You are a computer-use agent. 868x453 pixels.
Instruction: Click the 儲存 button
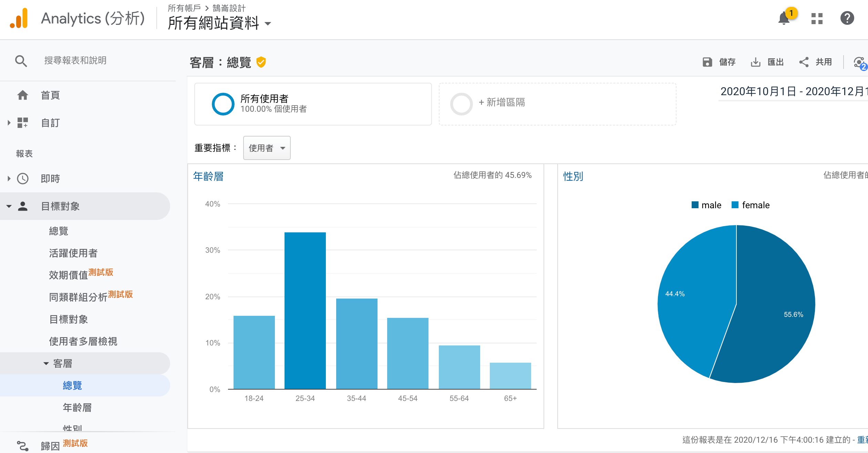[719, 62]
